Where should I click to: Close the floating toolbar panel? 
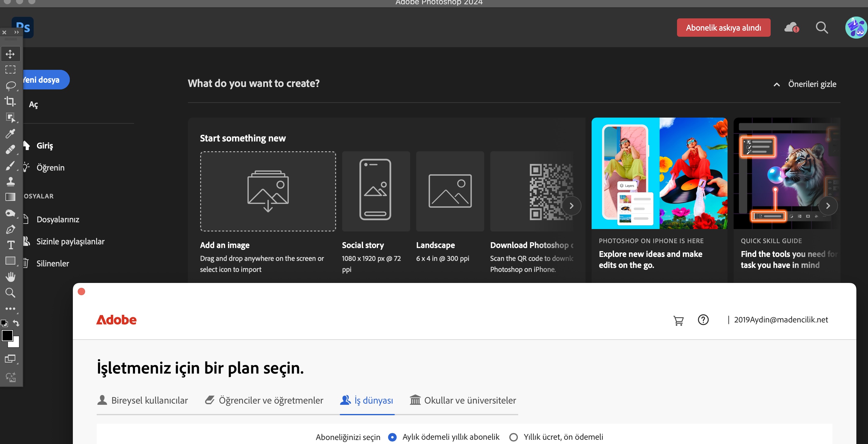tap(4, 32)
